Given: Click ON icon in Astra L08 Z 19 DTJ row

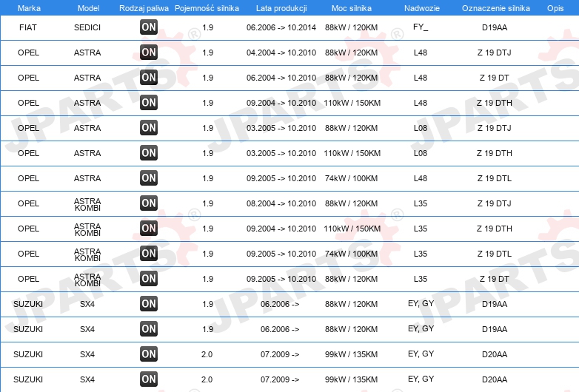Looking at the screenshot, I should click(149, 128).
